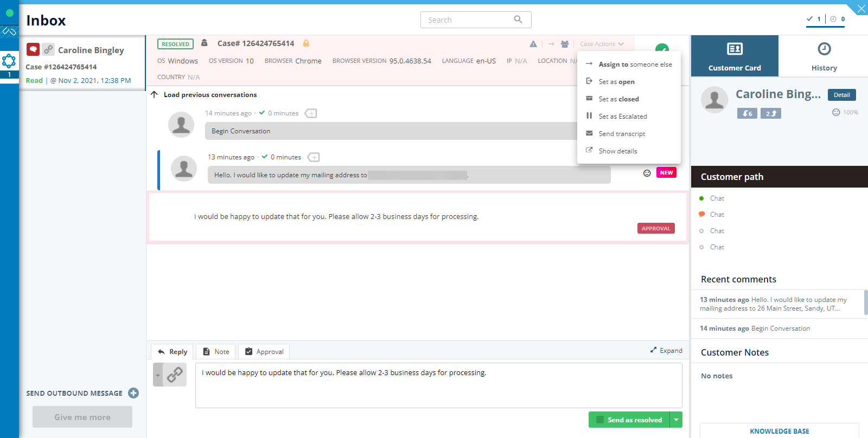
Task: Click the case person icon beside RESOLVED
Action: click(205, 43)
